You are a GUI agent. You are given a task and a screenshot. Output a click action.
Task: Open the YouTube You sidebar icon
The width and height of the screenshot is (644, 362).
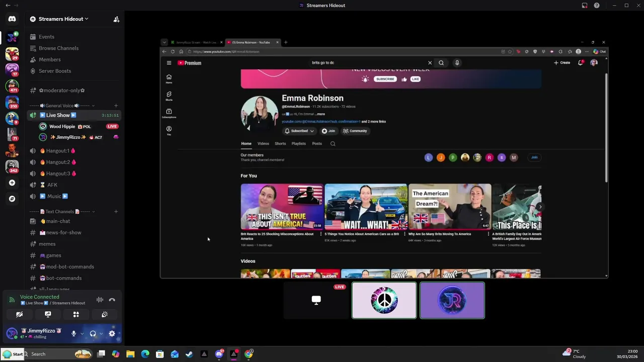(x=169, y=130)
